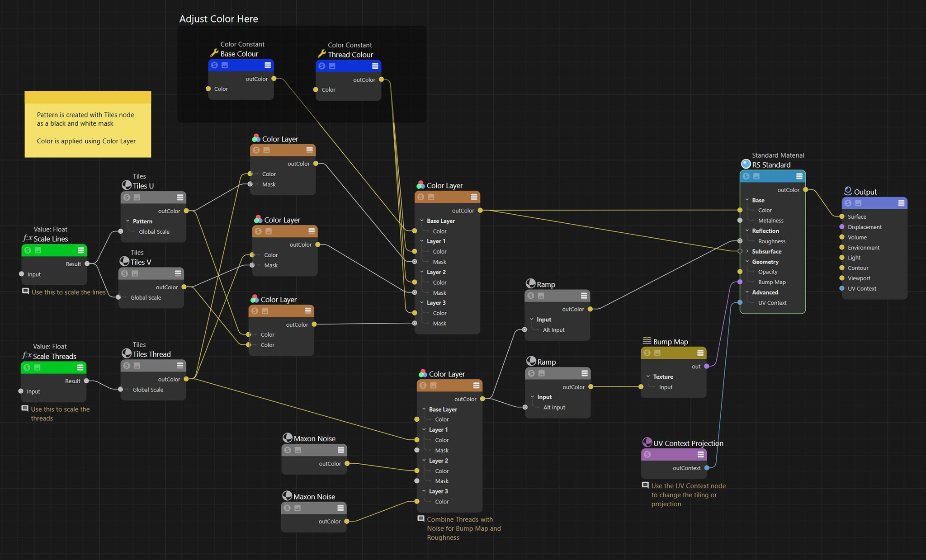
Task: Toggle solo (S) on Thread Colour node
Action: pos(322,66)
